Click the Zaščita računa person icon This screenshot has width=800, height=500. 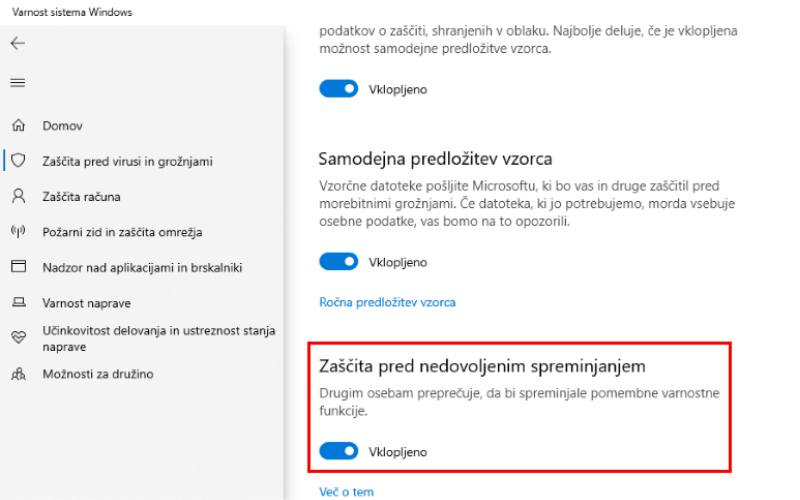click(x=18, y=196)
